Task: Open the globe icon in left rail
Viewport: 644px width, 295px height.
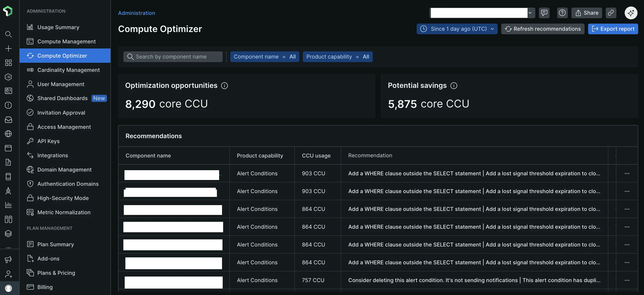Action: point(8,134)
